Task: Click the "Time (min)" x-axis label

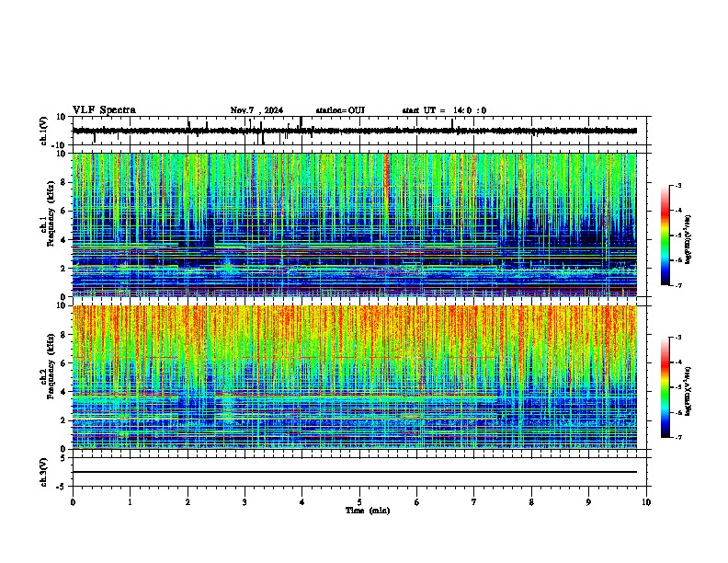Action: pyautogui.click(x=368, y=511)
